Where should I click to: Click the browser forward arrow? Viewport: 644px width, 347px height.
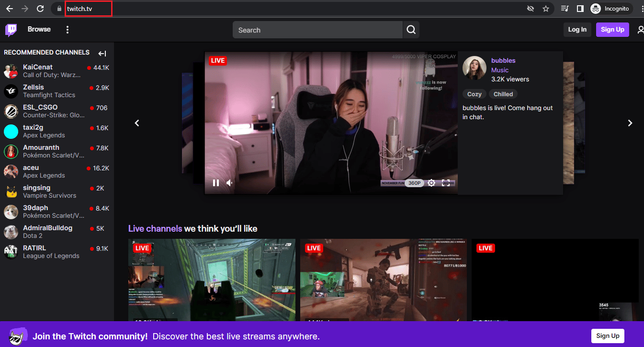[25, 9]
